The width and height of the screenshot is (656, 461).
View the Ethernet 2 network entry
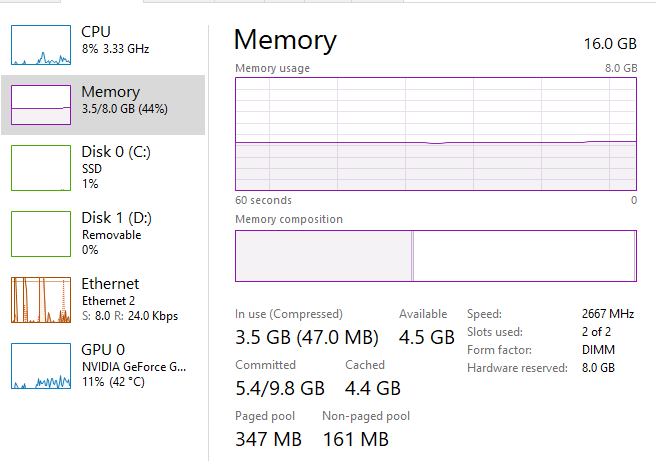103,300
